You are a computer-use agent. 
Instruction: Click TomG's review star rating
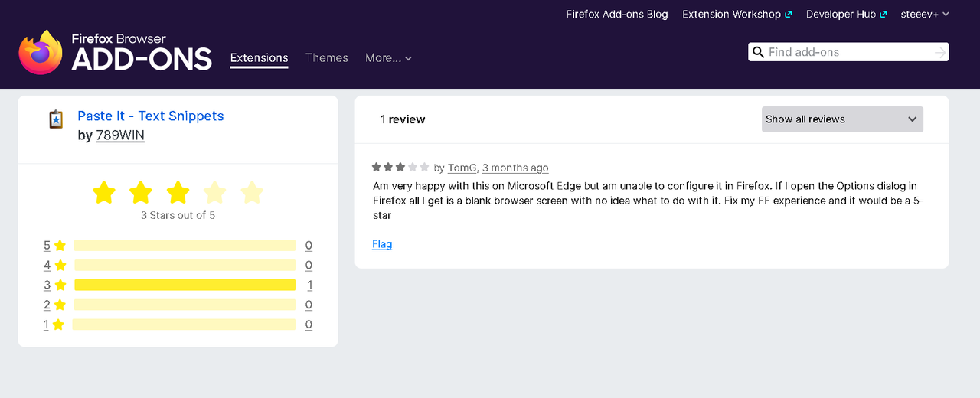pos(400,167)
